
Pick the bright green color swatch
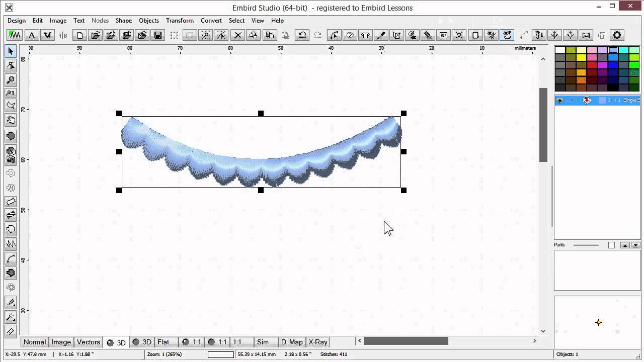634,65
